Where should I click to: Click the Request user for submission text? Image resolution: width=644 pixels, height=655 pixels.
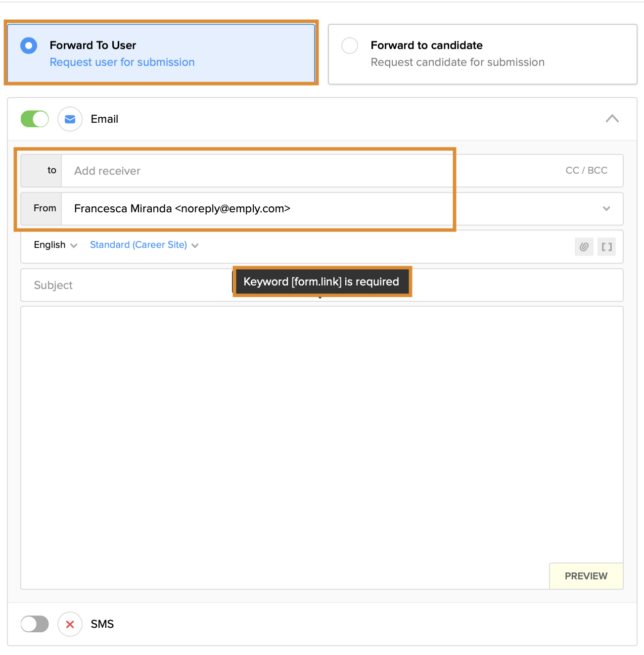pos(122,62)
